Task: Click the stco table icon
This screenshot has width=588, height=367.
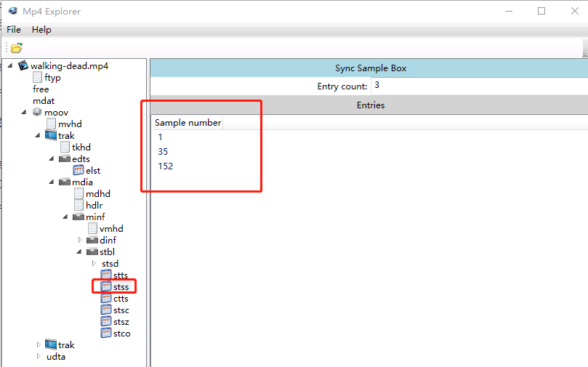Action: click(106, 334)
